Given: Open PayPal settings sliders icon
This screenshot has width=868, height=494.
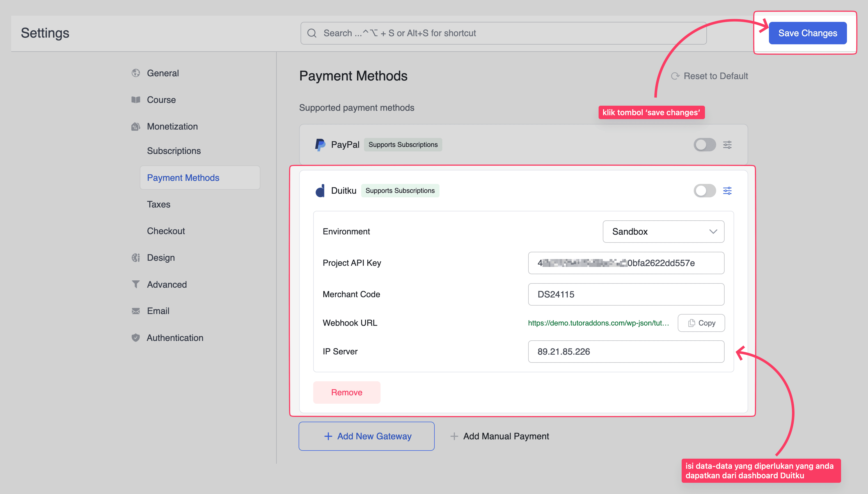Looking at the screenshot, I should pyautogui.click(x=727, y=145).
